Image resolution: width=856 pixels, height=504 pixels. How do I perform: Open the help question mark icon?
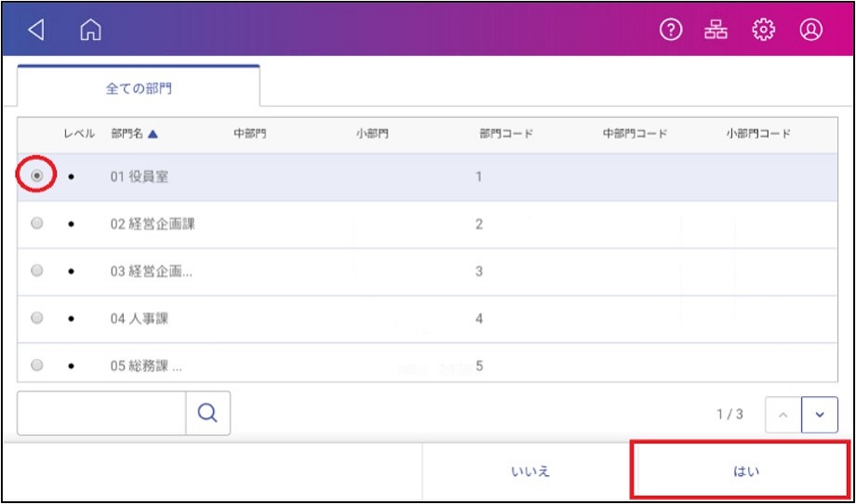pyautogui.click(x=671, y=31)
